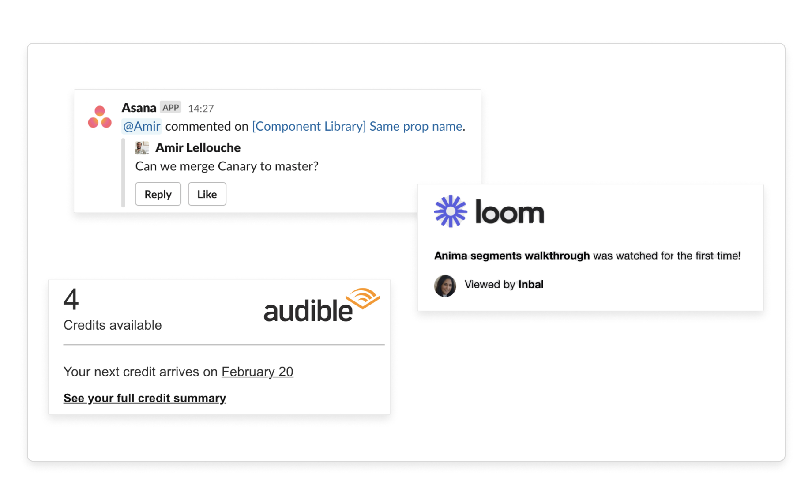Viewport: 812px width, 504px height.
Task: Click the Anima segments walkthrough video title
Action: coord(512,256)
